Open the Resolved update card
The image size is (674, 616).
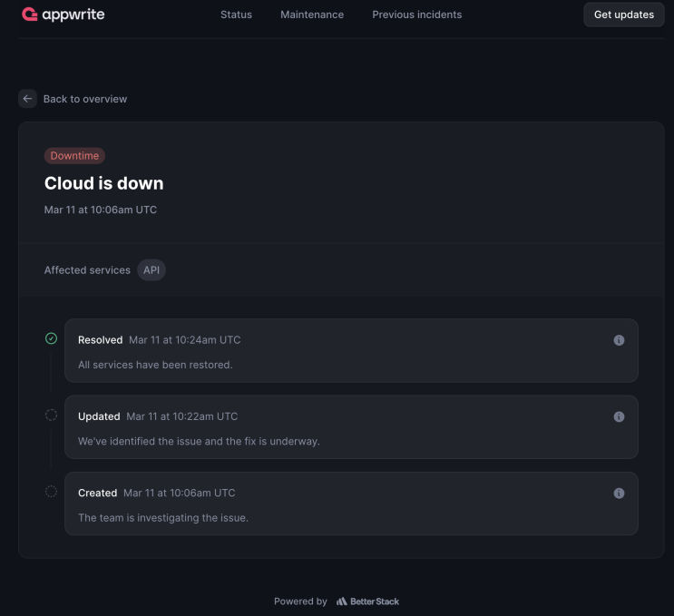[351, 351]
